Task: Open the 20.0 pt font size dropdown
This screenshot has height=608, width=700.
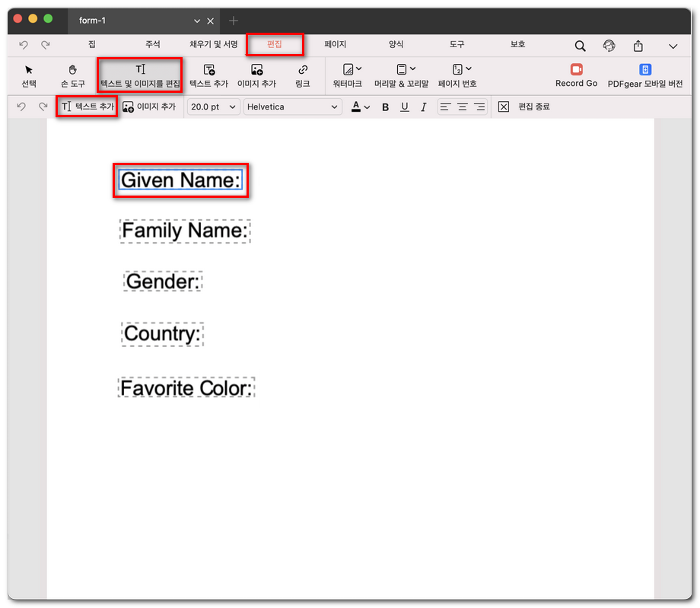Action: pos(213,107)
